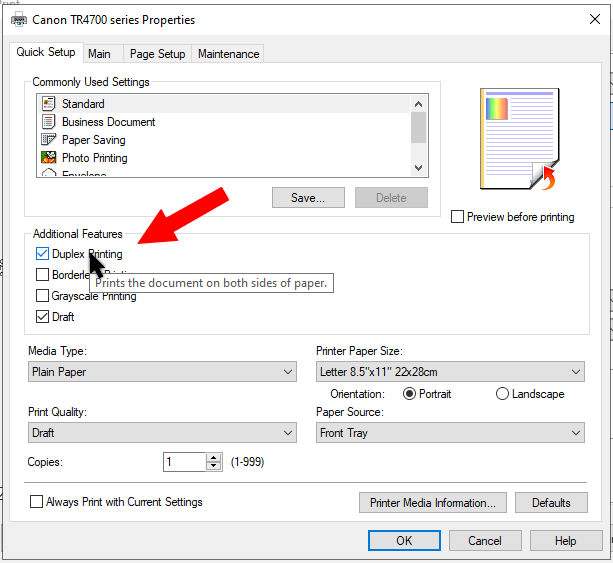The image size is (613, 563).
Task: Open the Printer Paper Size dropdown
Action: pyautogui.click(x=450, y=371)
